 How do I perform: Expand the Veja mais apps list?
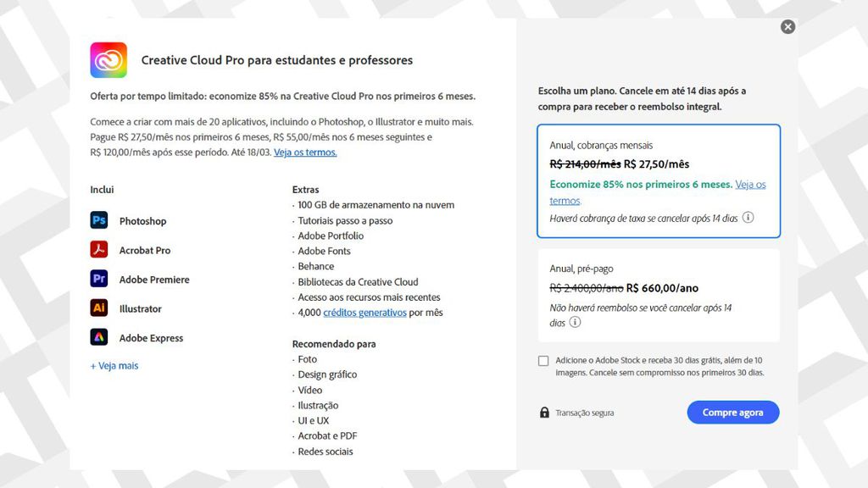click(113, 365)
